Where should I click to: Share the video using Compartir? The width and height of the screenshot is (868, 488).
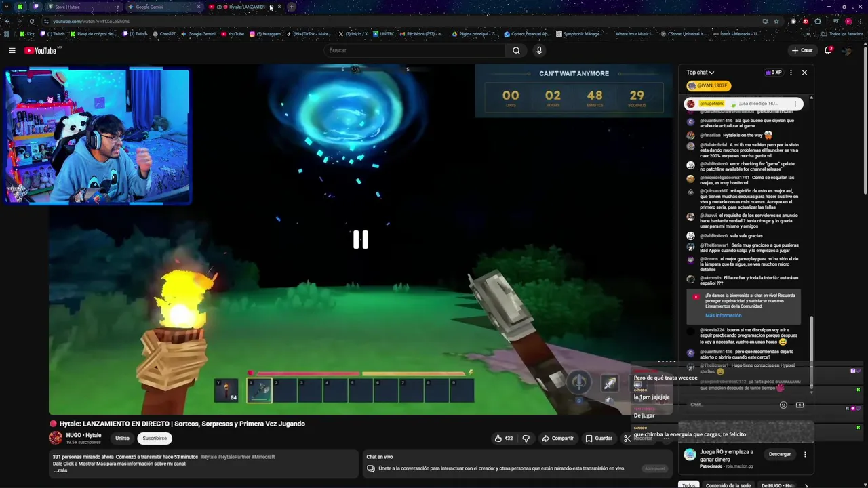pos(557,439)
